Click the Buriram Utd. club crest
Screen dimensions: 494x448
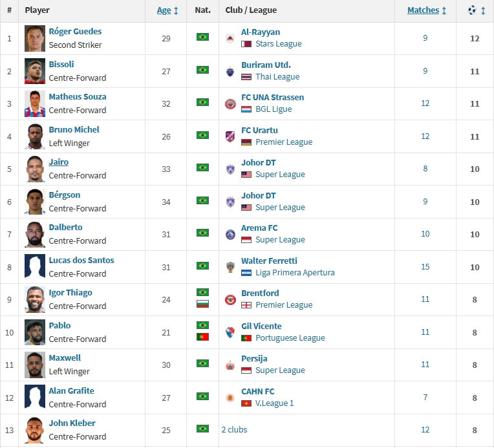(230, 71)
